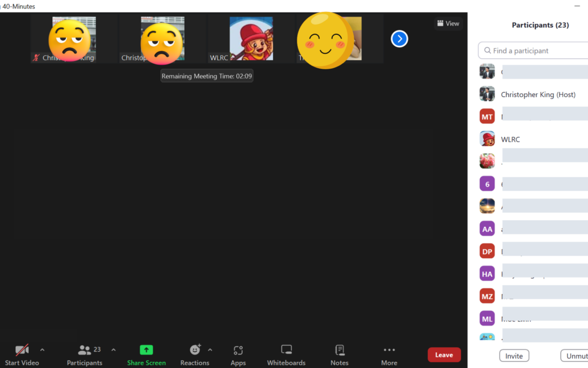Click the Invite button

pos(514,355)
